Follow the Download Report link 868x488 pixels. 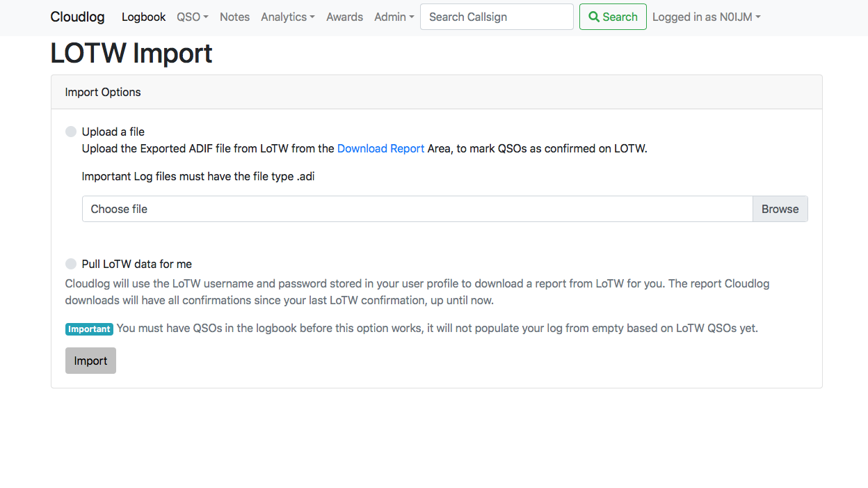click(380, 148)
